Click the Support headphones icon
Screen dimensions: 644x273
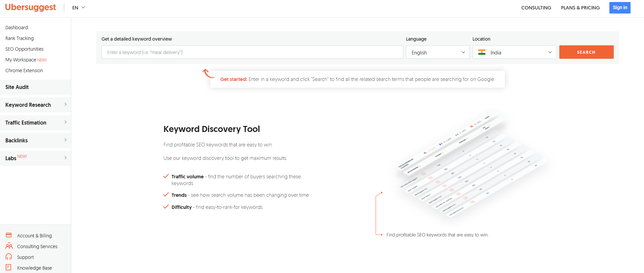pyautogui.click(x=9, y=257)
